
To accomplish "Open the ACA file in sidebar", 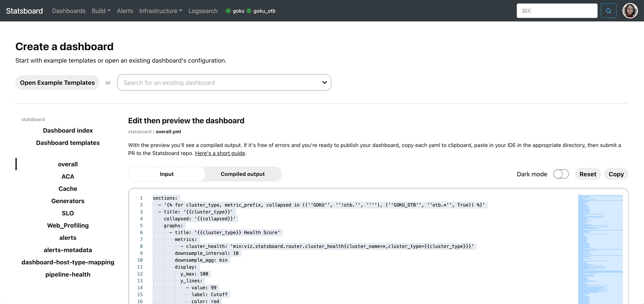I will pos(68,177).
